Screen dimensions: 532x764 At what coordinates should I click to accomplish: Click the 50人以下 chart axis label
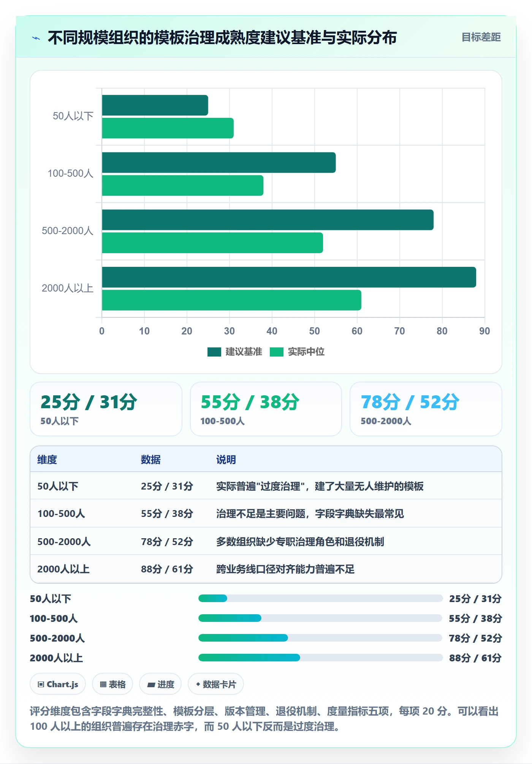pyautogui.click(x=73, y=116)
